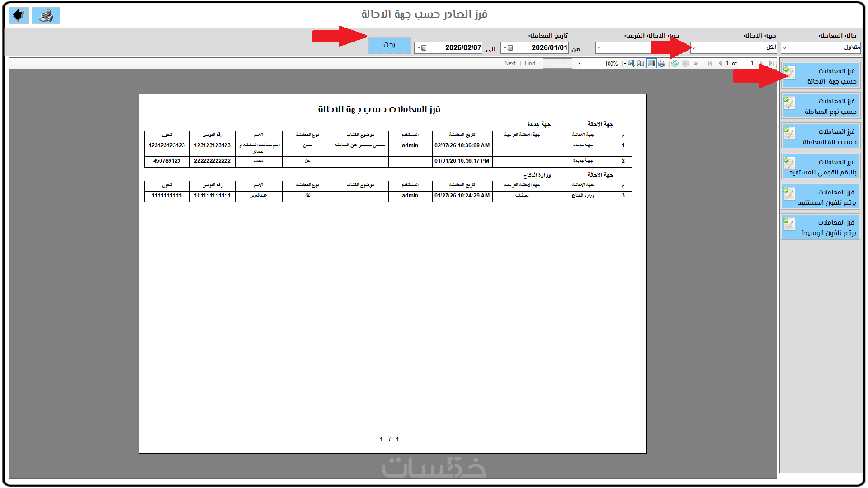
Task: Open the جهة الاحالة الفرعية dropdown
Action: click(x=599, y=47)
